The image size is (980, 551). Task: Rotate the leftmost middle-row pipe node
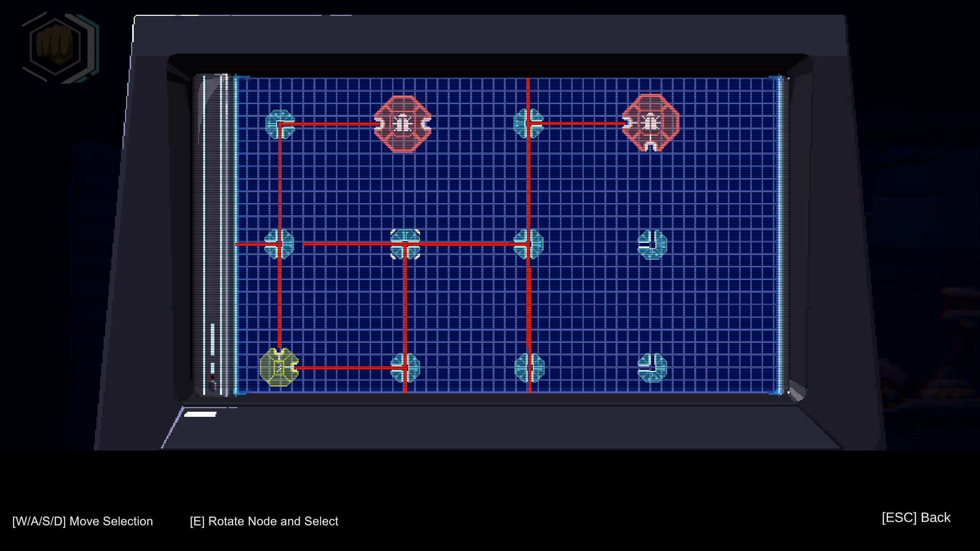280,244
